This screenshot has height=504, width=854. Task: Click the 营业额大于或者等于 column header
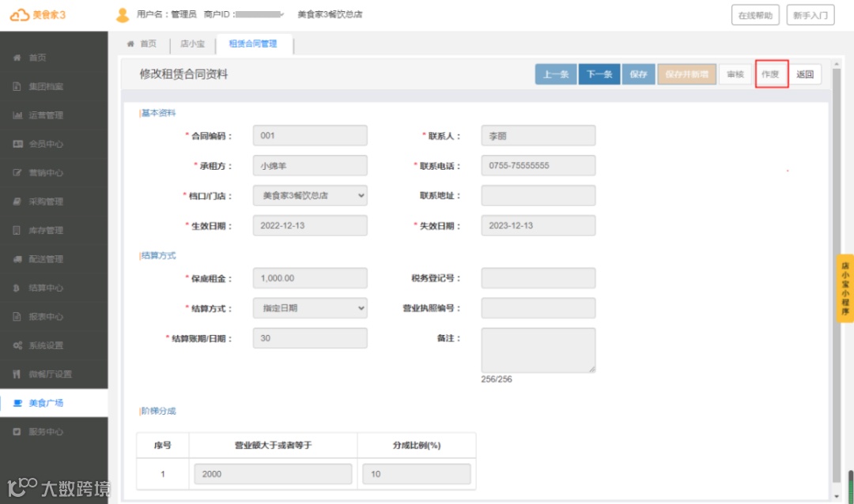(x=273, y=446)
